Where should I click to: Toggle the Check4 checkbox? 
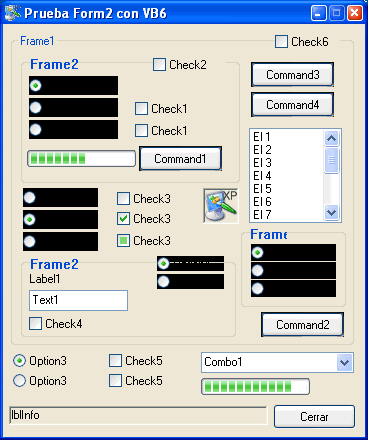pyautogui.click(x=35, y=324)
